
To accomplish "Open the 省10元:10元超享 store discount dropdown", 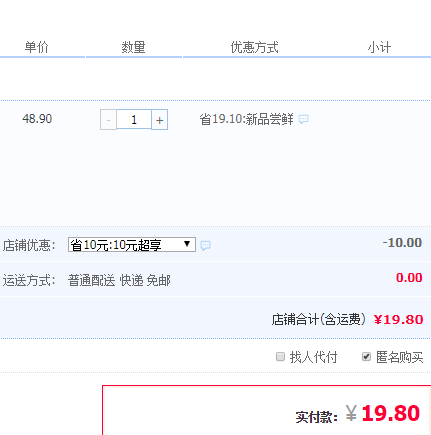I will click(x=132, y=245).
